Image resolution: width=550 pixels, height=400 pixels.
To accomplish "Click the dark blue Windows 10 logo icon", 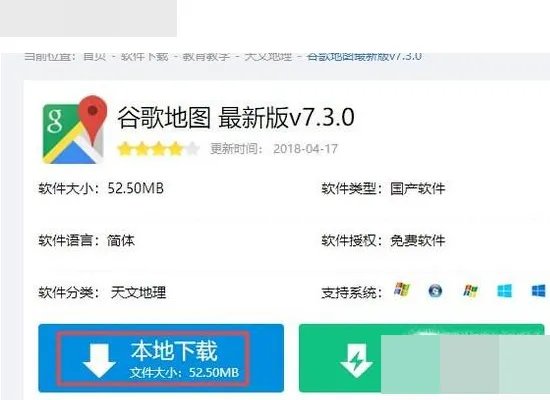I will [x=538, y=291].
